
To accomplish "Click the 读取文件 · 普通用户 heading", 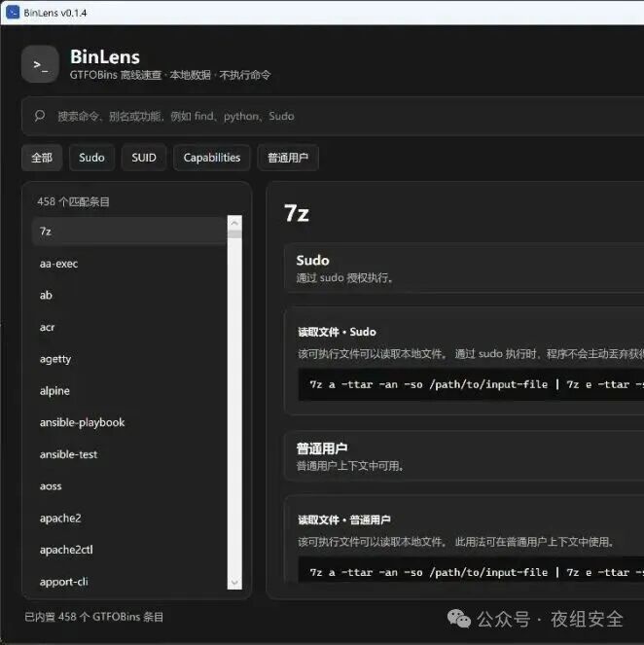I will 344,520.
